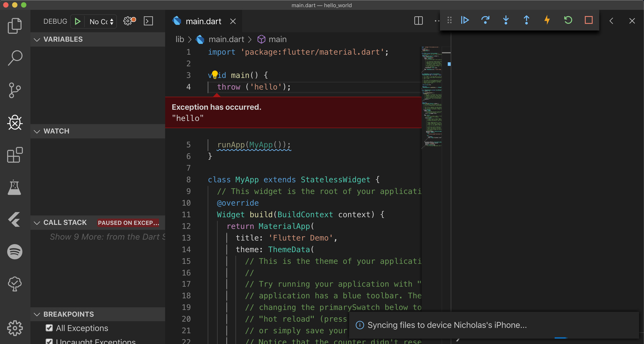Disable Uncaught Exceptions breakpoint

click(49, 341)
